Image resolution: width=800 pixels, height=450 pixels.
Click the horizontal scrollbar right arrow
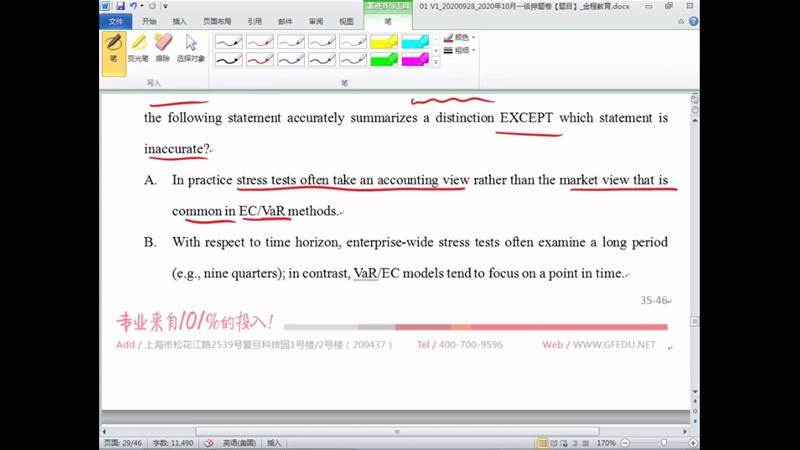click(x=685, y=431)
